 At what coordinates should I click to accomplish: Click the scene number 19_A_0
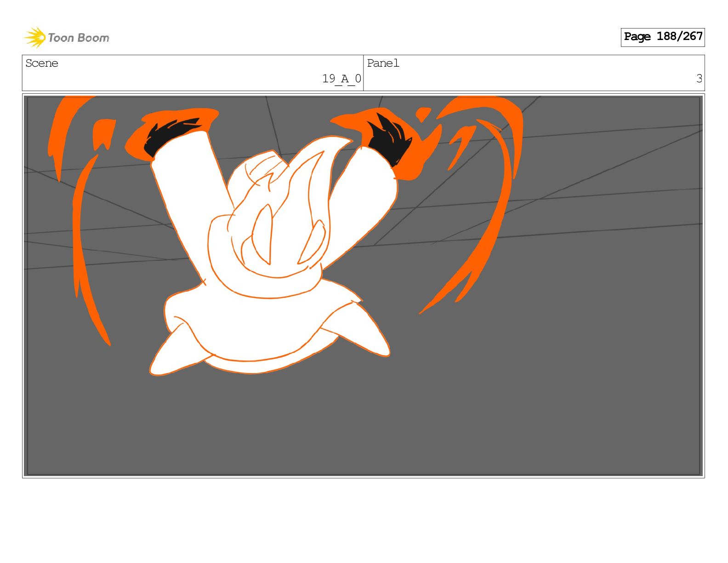(341, 79)
